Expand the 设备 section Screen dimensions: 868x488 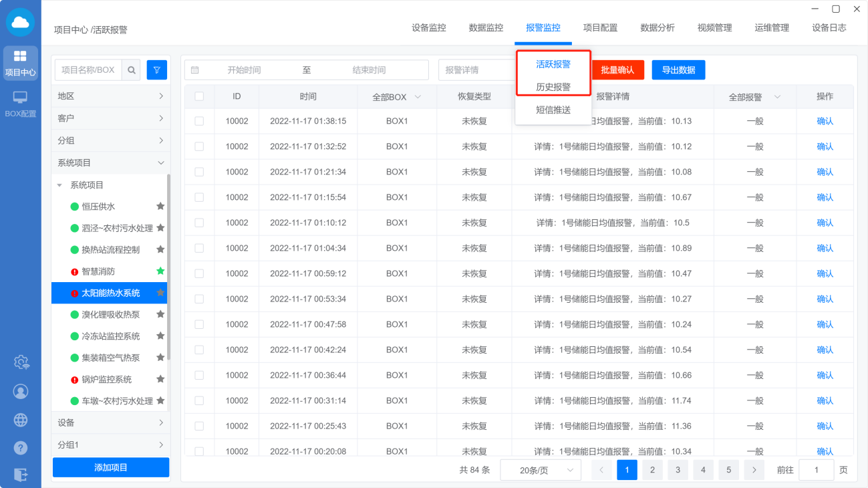pyautogui.click(x=111, y=422)
